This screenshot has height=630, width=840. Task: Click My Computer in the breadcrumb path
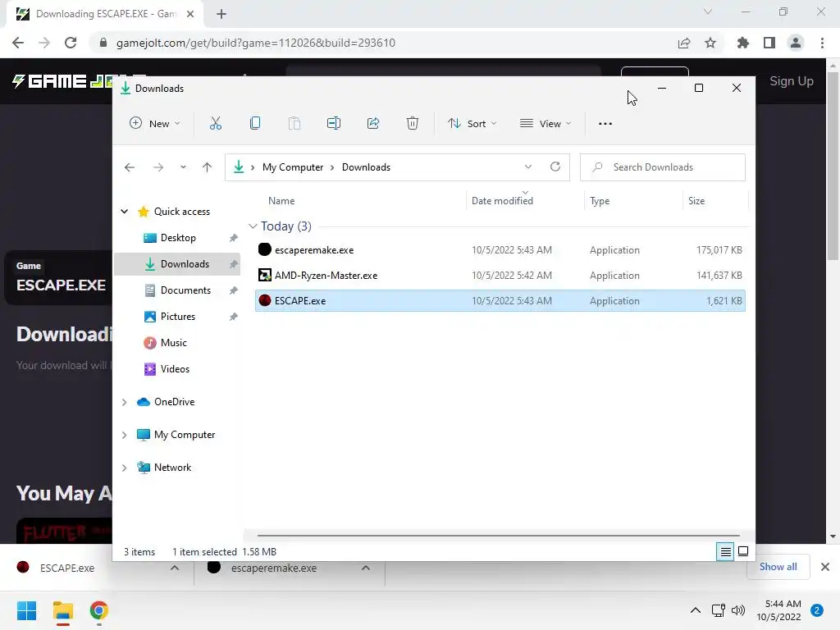tap(293, 167)
